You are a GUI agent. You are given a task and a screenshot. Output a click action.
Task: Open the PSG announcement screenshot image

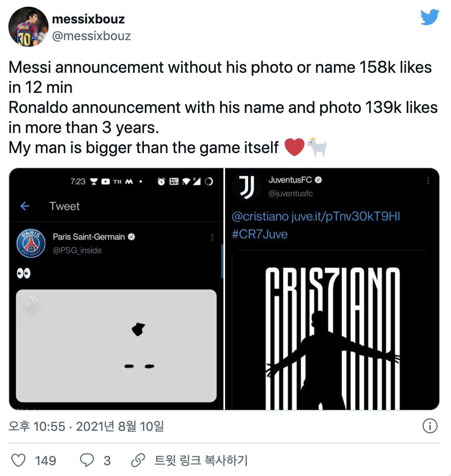pos(116,345)
